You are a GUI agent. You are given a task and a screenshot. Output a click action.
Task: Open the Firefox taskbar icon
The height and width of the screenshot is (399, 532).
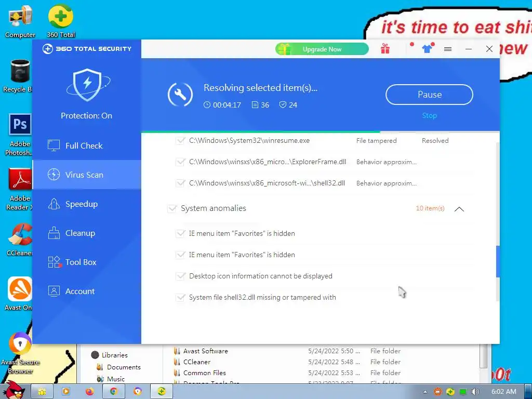tap(89, 392)
